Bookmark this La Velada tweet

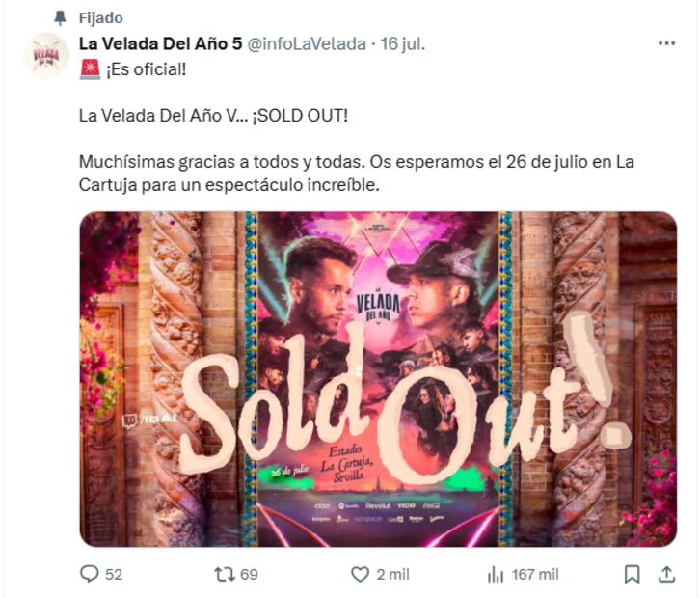pos(632,574)
